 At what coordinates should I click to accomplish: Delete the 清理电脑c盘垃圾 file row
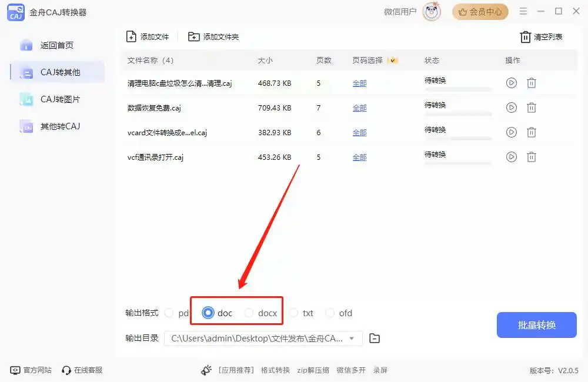click(532, 83)
